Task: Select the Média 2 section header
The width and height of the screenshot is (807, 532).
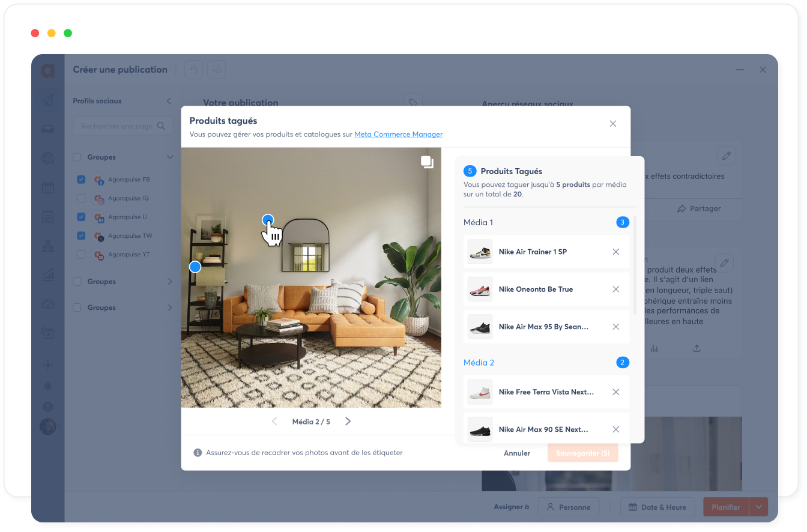Action: (x=479, y=363)
